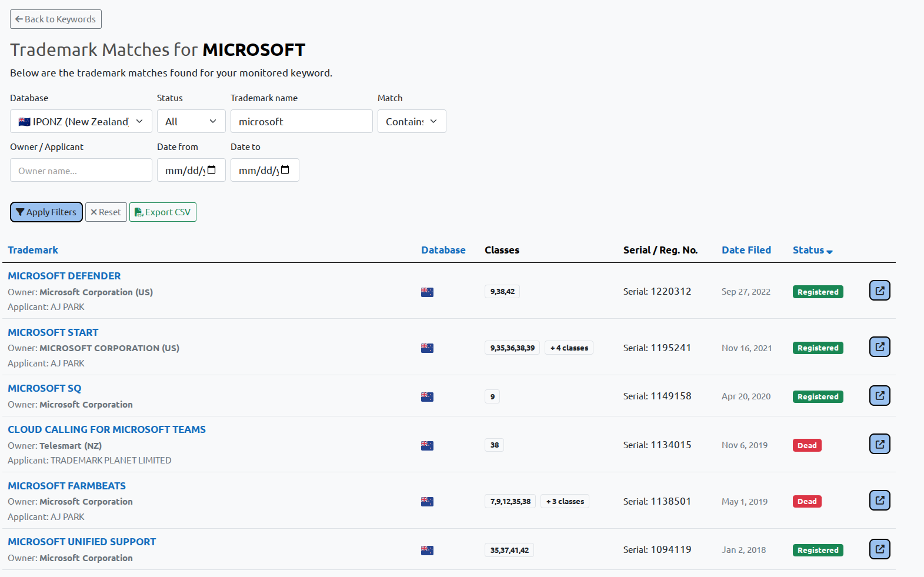Open CLOUD CALLING FOR MICROSOFT TEAMS trademark
The height and width of the screenshot is (577, 924).
coord(106,429)
